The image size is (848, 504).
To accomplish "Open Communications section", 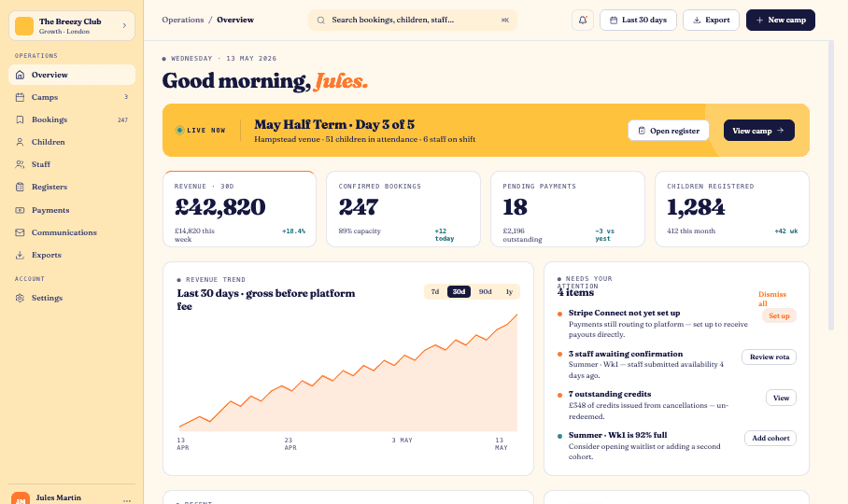I will pos(72,232).
